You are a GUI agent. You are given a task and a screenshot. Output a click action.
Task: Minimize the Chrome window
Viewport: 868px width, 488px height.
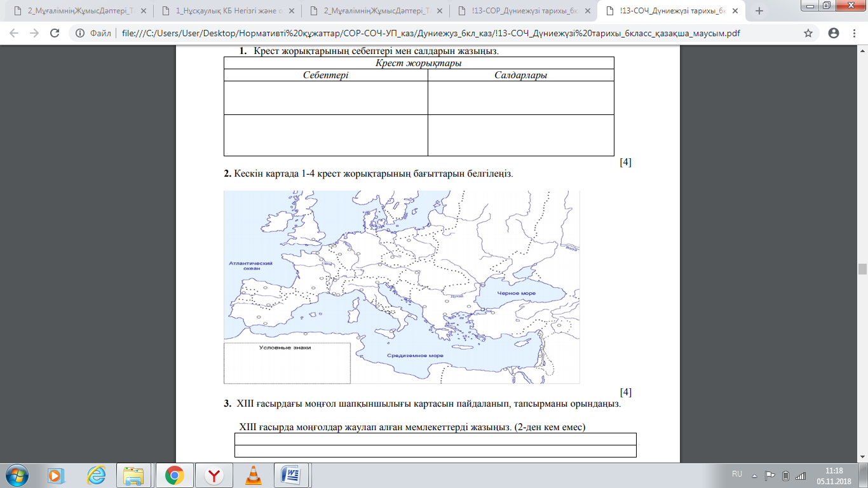coord(809,6)
